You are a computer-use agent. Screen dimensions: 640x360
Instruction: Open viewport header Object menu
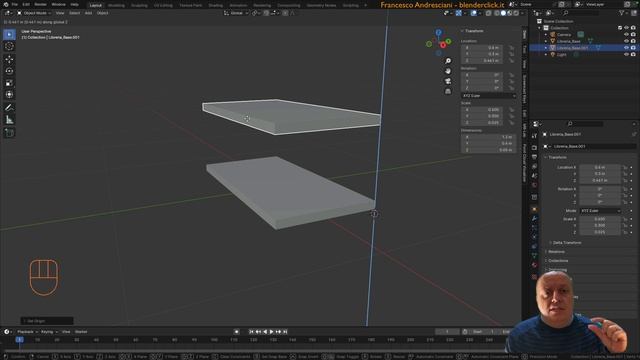tap(102, 13)
